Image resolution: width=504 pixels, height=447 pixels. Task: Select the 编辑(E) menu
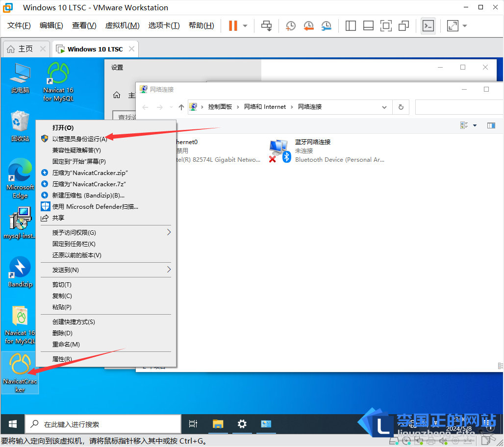(x=51, y=25)
